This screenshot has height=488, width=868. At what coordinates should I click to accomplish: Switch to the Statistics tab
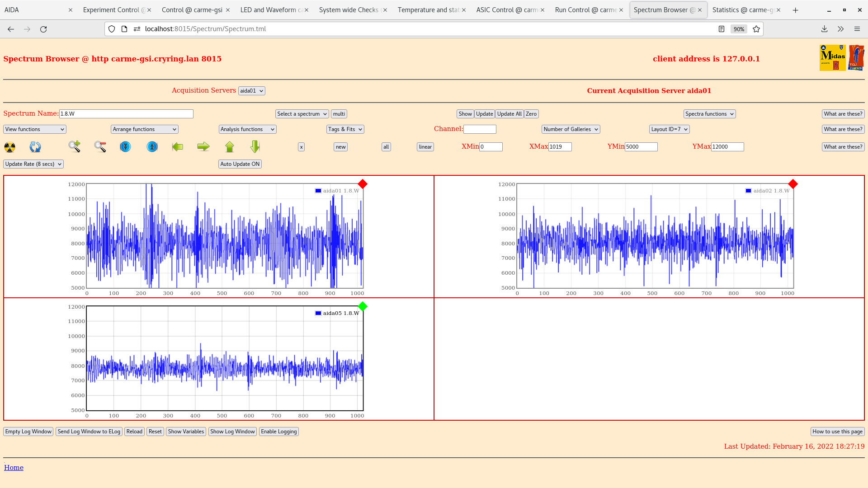742,10
